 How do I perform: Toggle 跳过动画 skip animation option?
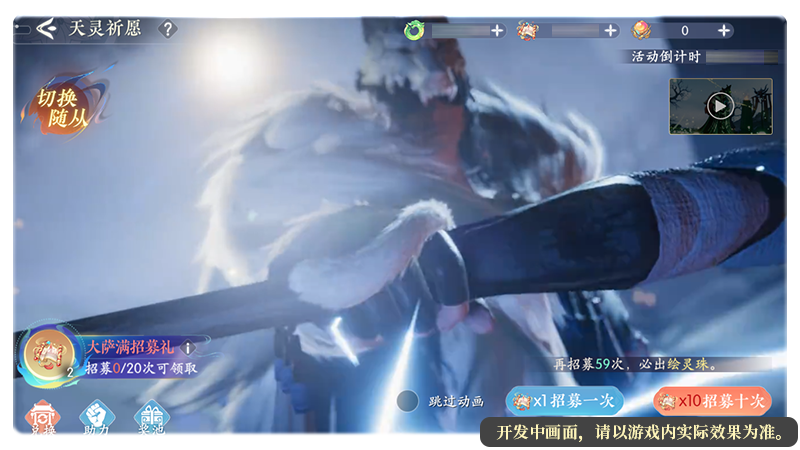407,401
